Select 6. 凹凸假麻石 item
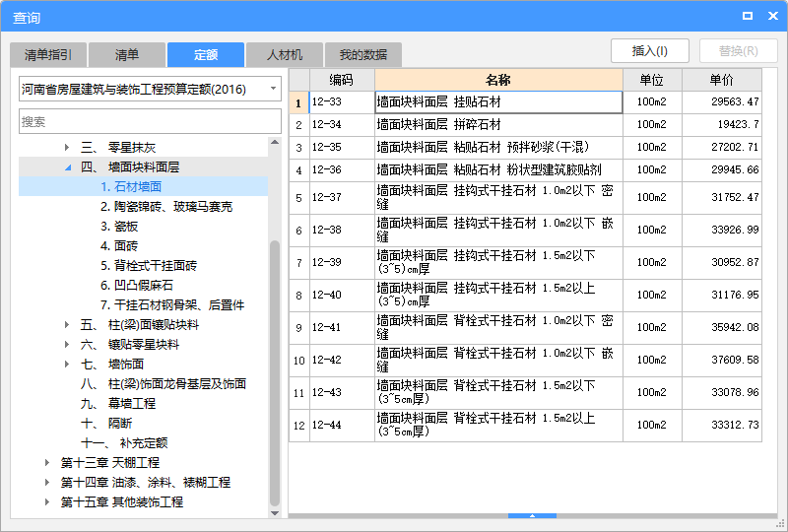 click(137, 285)
